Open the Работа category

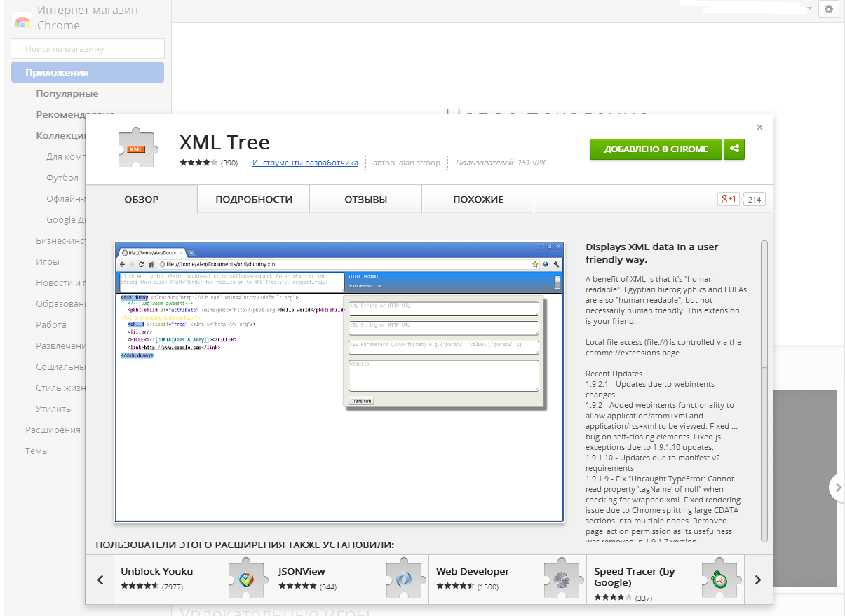coord(51,324)
